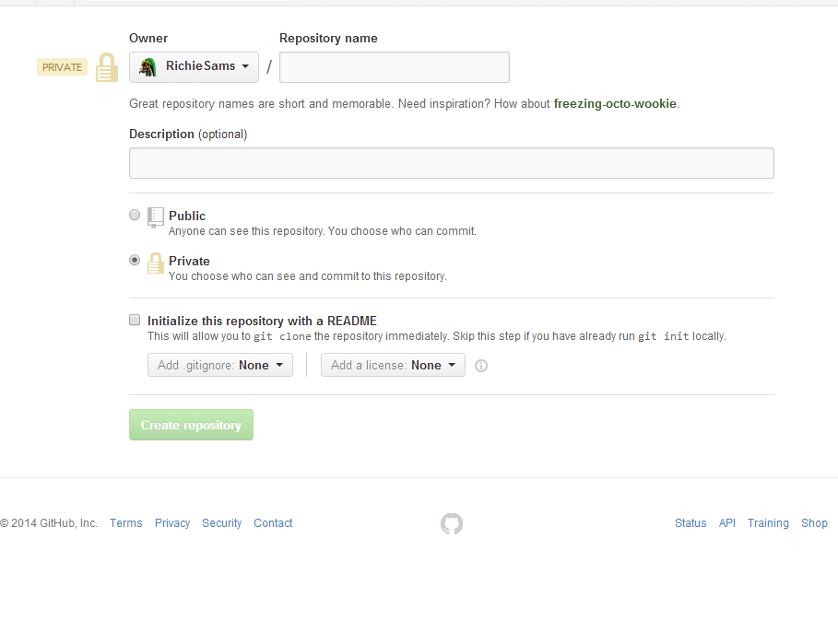This screenshot has height=644, width=838.
Task: Click the GitHub Octocat logo in footer
Action: [452, 524]
